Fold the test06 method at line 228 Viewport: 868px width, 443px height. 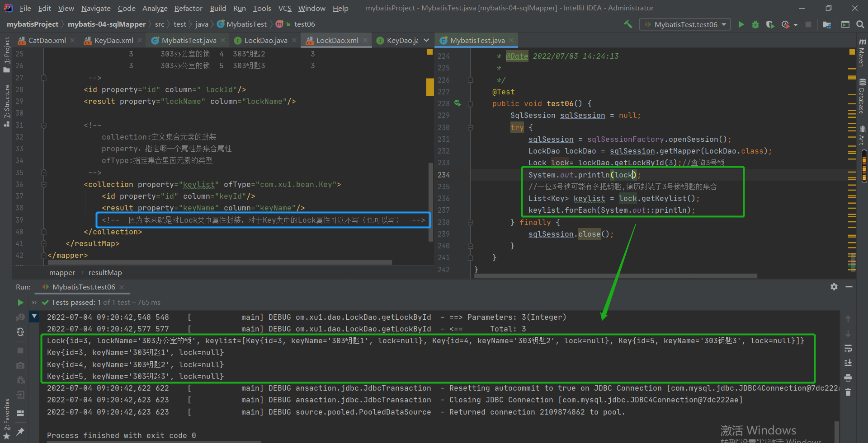coord(470,104)
